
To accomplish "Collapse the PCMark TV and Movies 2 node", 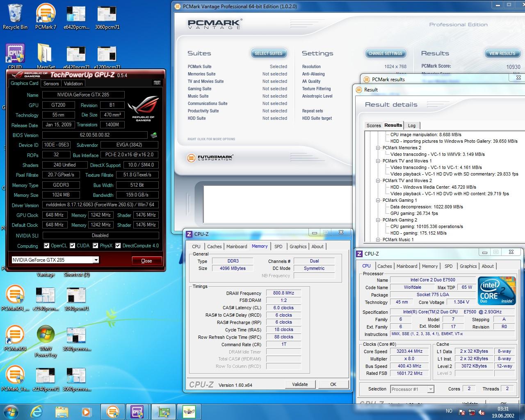I will tap(378, 180).
